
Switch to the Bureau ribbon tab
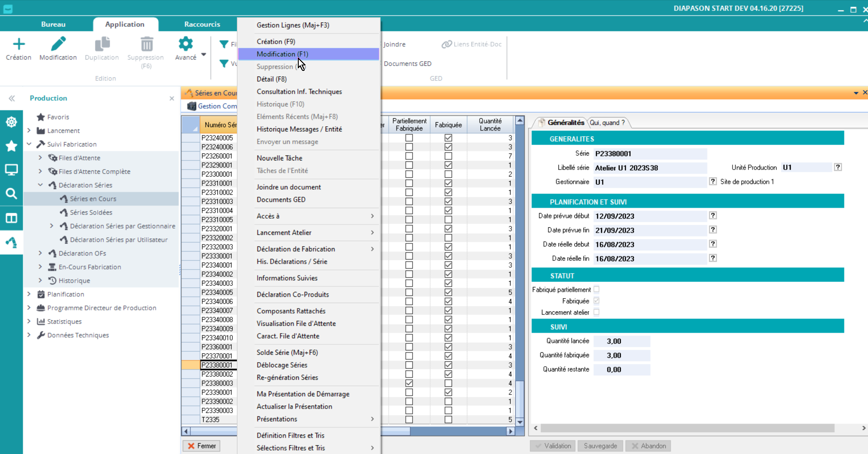point(53,25)
